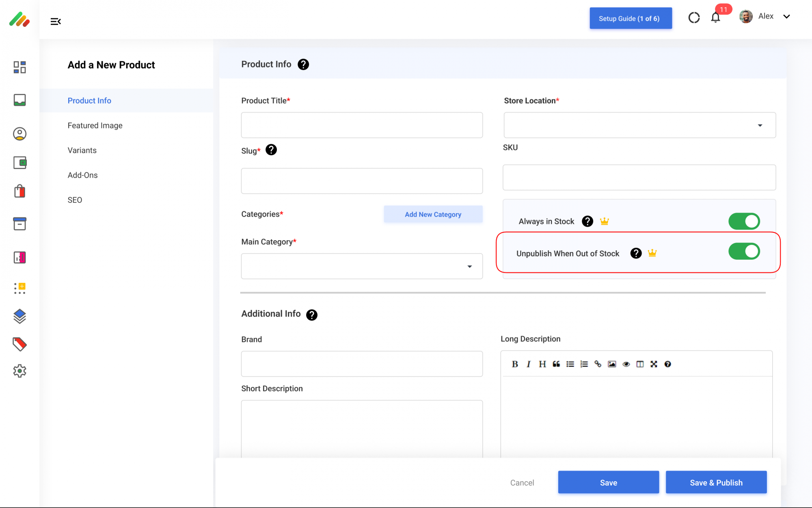Open the price tag sidebar icon
Image resolution: width=812 pixels, height=508 pixels.
pyautogui.click(x=19, y=344)
